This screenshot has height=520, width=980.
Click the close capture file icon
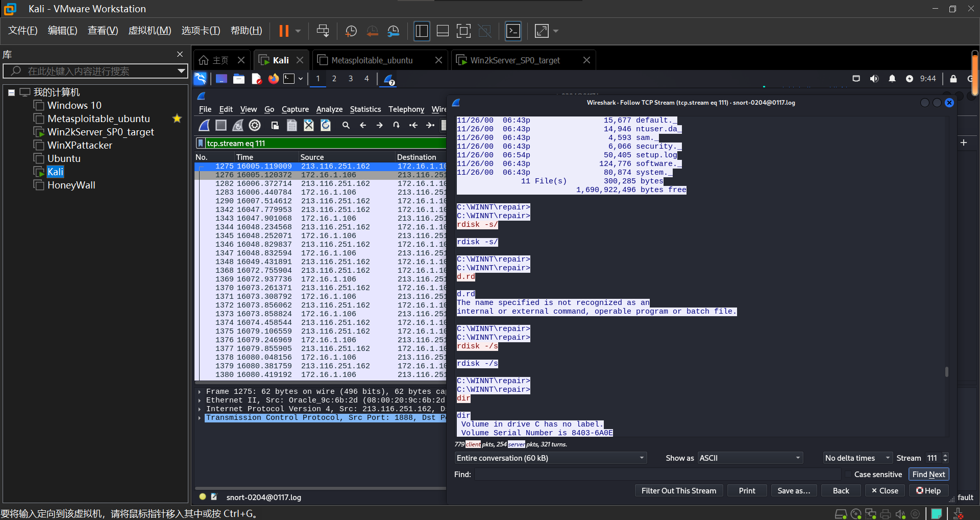[309, 125]
